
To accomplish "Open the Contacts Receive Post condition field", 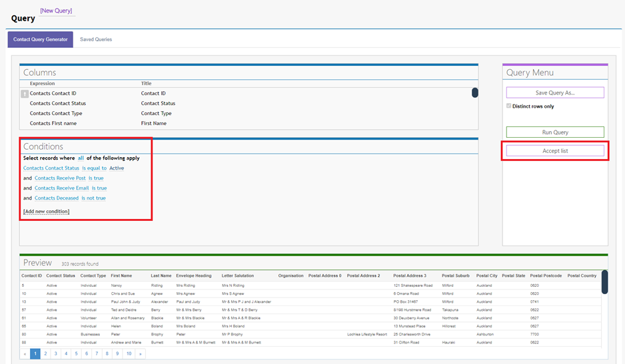I will [x=60, y=178].
